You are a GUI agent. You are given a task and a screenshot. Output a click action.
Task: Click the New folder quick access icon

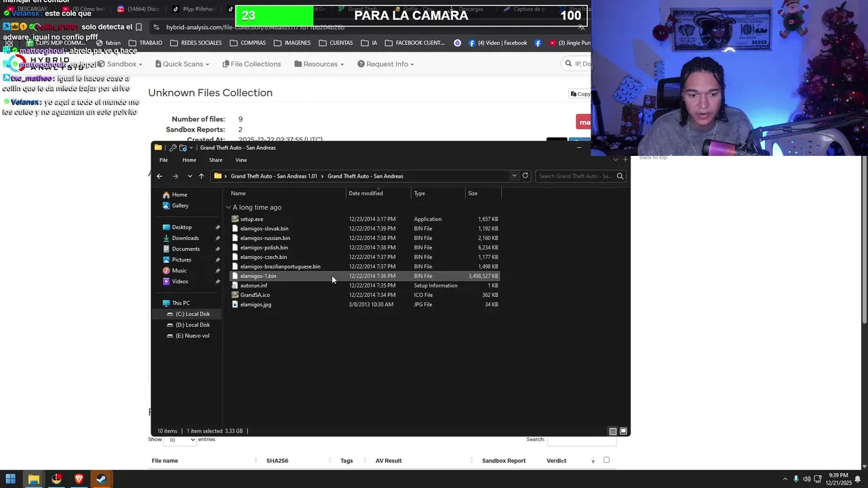pos(183,148)
